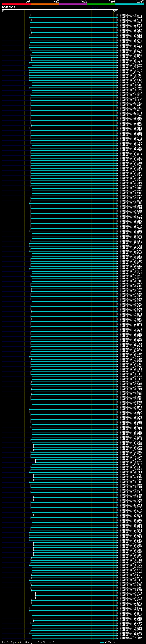Image resolution: width=146 pixels, height=644 pixels.
Task: Select UniRef100_Q9SBL3 label
Action: 131,467
